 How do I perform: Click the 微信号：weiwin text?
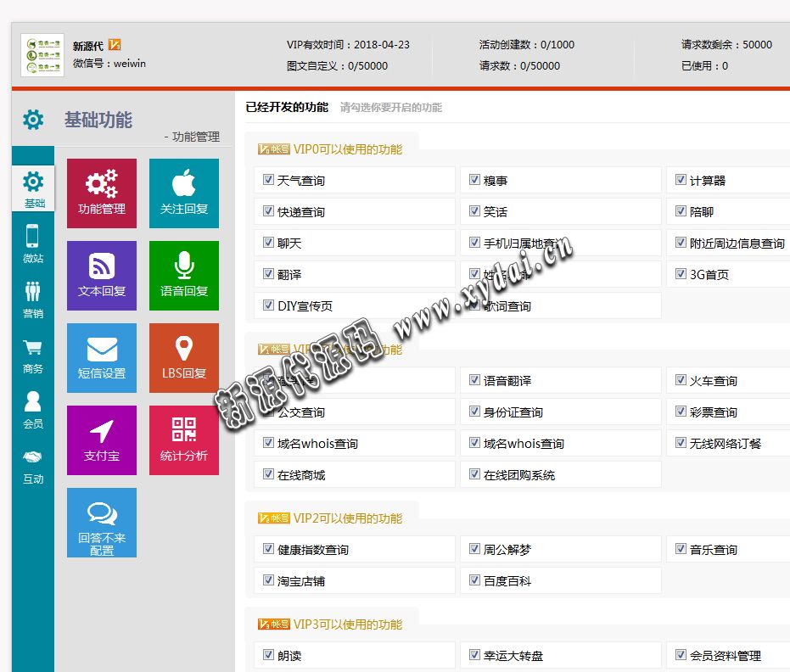click(109, 64)
